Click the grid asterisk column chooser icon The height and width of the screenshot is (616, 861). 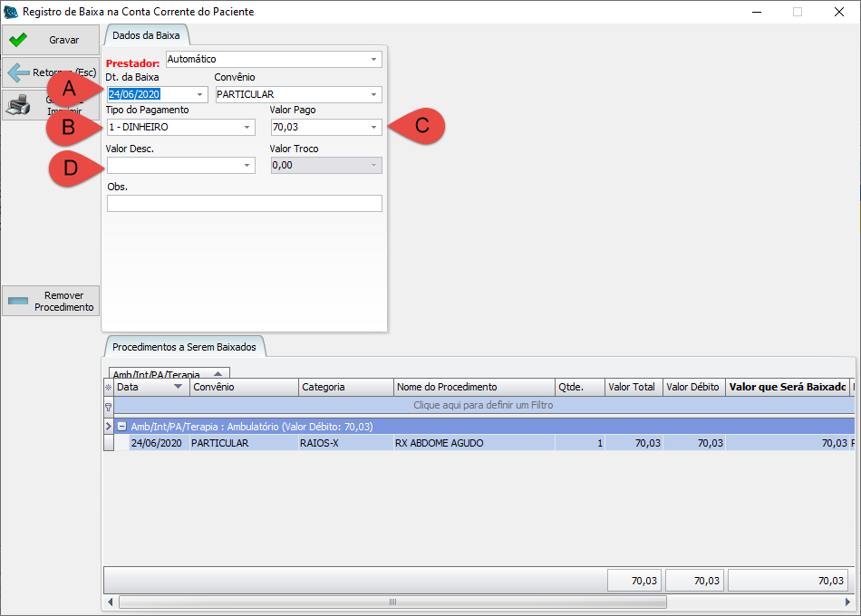click(109, 388)
